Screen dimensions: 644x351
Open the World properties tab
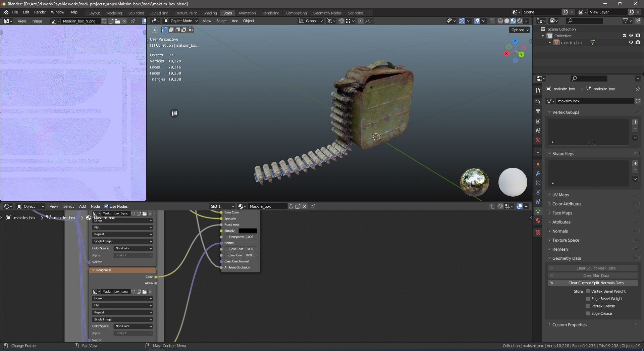coord(538,140)
